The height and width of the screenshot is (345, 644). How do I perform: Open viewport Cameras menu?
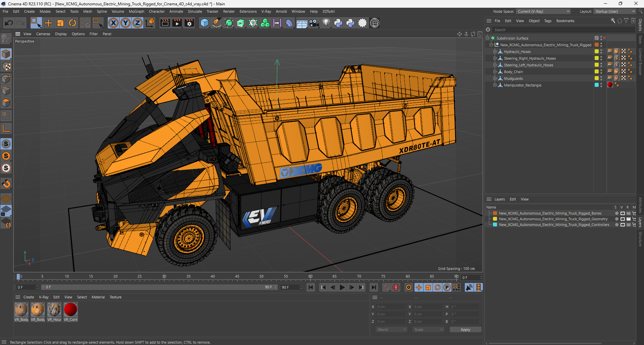point(43,34)
